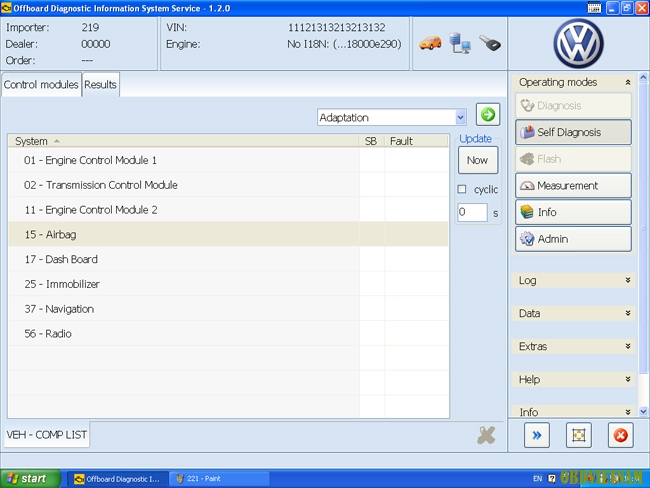Select the 25 - Immobilizer row
650x488 pixels.
pyautogui.click(x=228, y=284)
